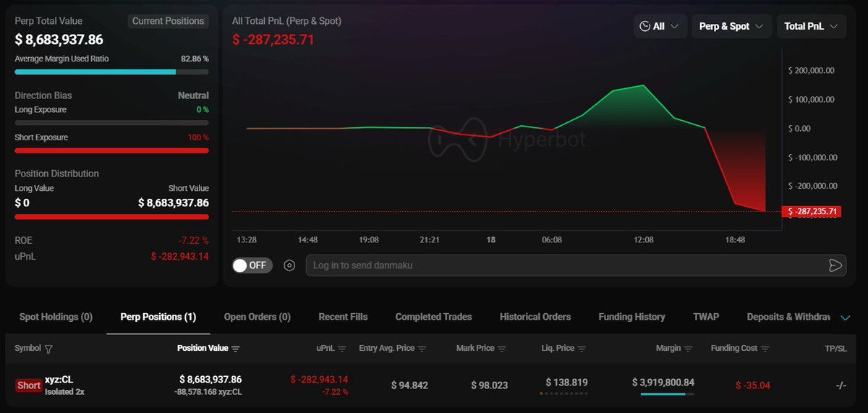Image resolution: width=868 pixels, height=413 pixels.
Task: Click the Long Exposure empty bar
Action: [x=111, y=123]
